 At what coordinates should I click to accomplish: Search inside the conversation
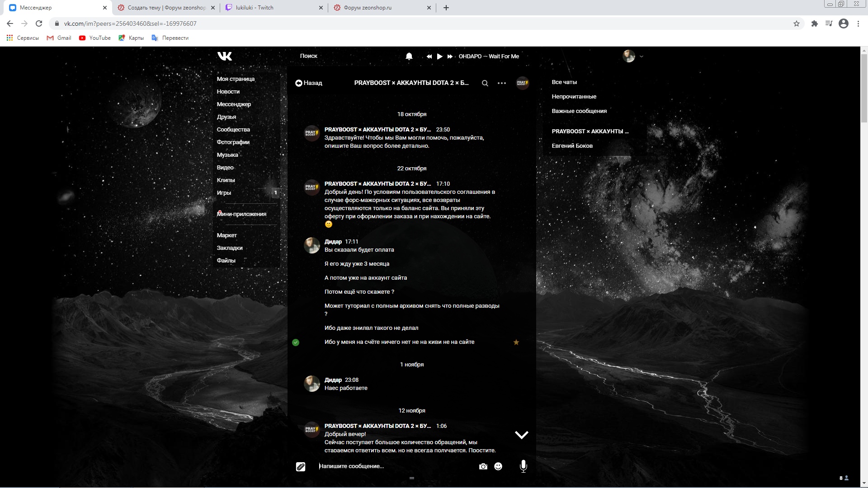click(485, 83)
